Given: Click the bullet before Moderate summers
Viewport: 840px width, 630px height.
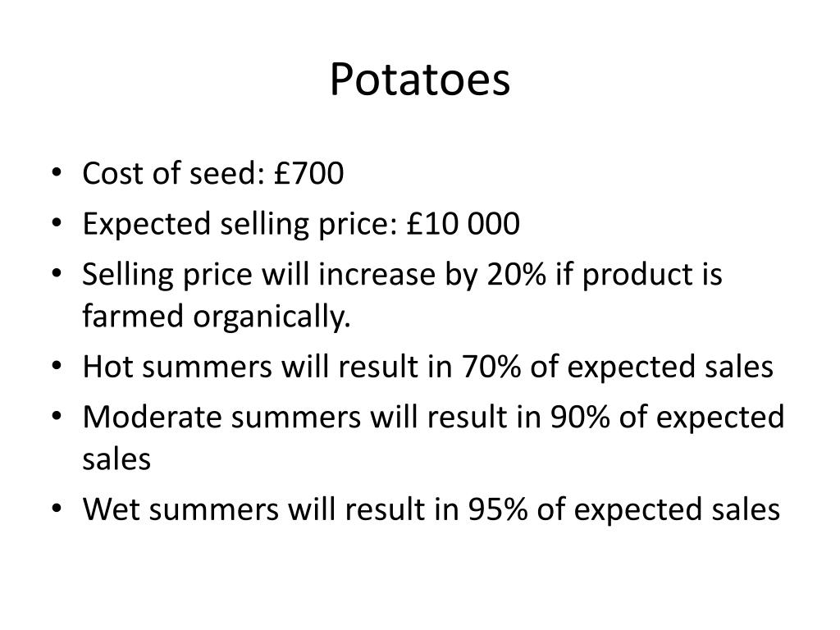Looking at the screenshot, I should pyautogui.click(x=57, y=417).
